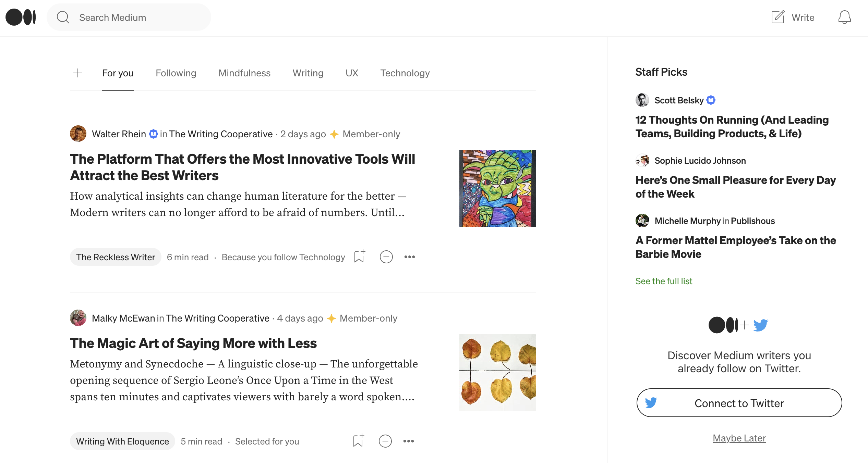Show less like the Innovative Tools article

click(x=386, y=257)
